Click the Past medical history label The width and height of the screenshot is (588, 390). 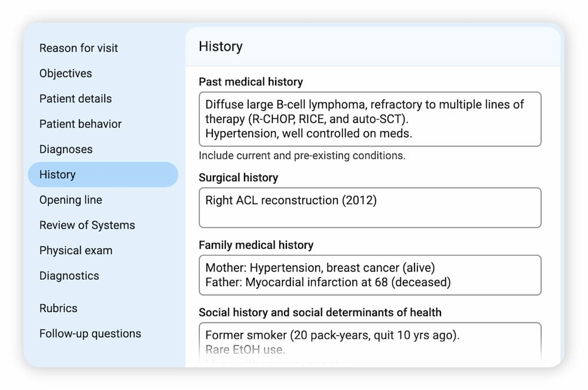pos(251,82)
